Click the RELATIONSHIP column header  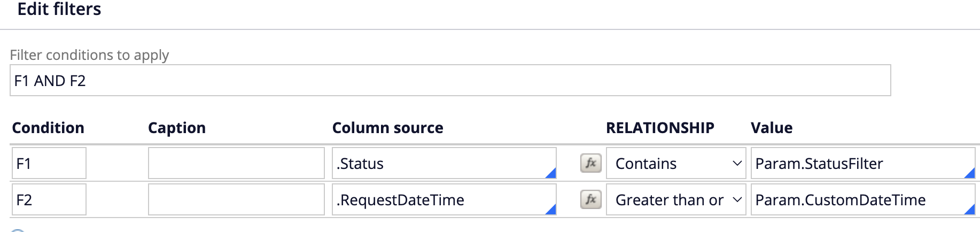pyautogui.click(x=660, y=128)
